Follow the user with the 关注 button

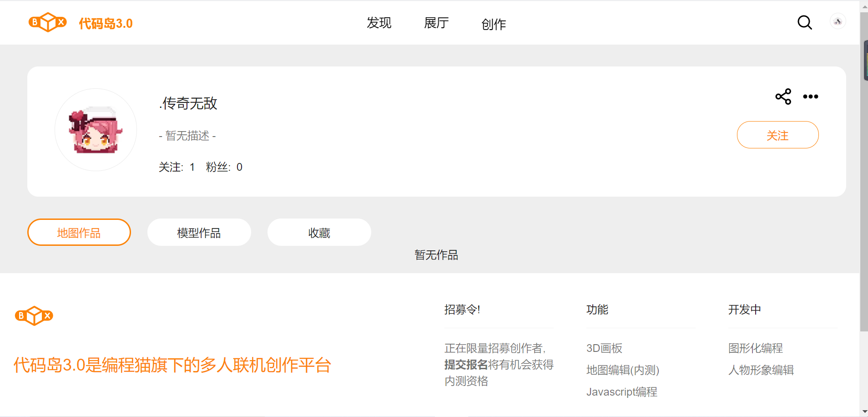pyautogui.click(x=778, y=135)
